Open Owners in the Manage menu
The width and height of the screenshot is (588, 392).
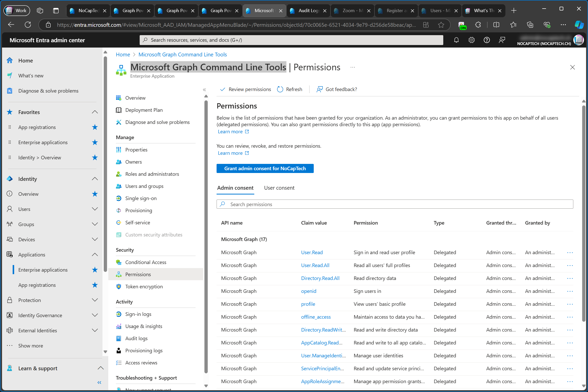(133, 162)
